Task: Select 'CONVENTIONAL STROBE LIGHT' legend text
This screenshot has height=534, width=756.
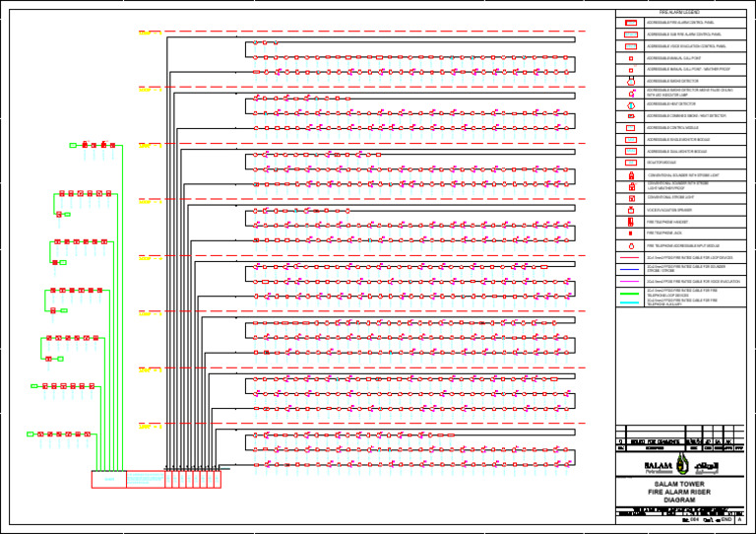Action: (x=670, y=197)
